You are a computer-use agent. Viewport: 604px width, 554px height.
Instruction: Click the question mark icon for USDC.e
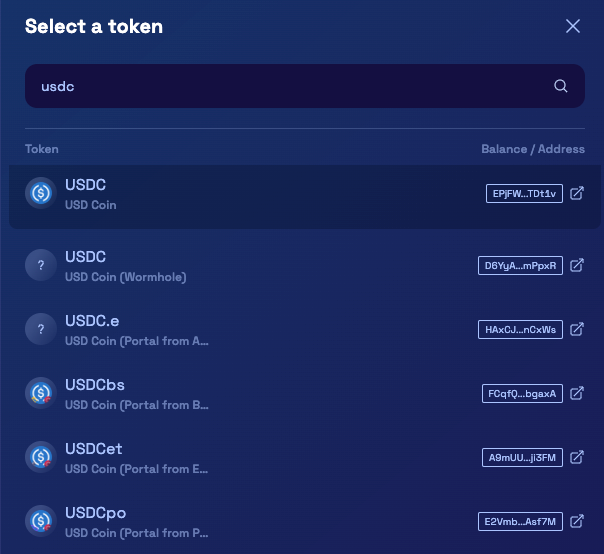click(x=41, y=329)
